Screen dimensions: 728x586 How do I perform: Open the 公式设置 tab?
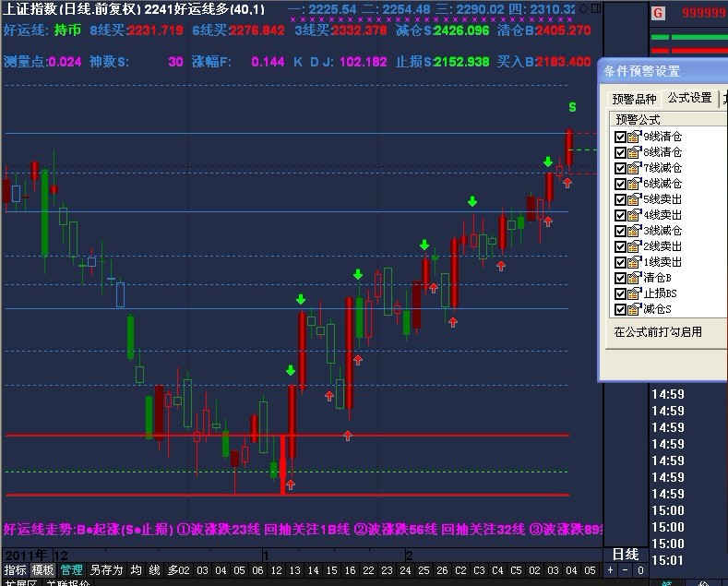click(689, 99)
